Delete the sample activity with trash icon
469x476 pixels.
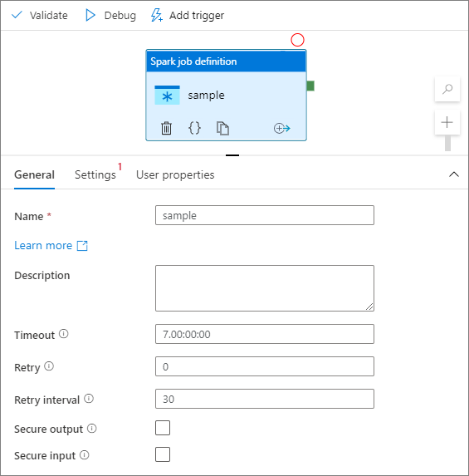166,128
